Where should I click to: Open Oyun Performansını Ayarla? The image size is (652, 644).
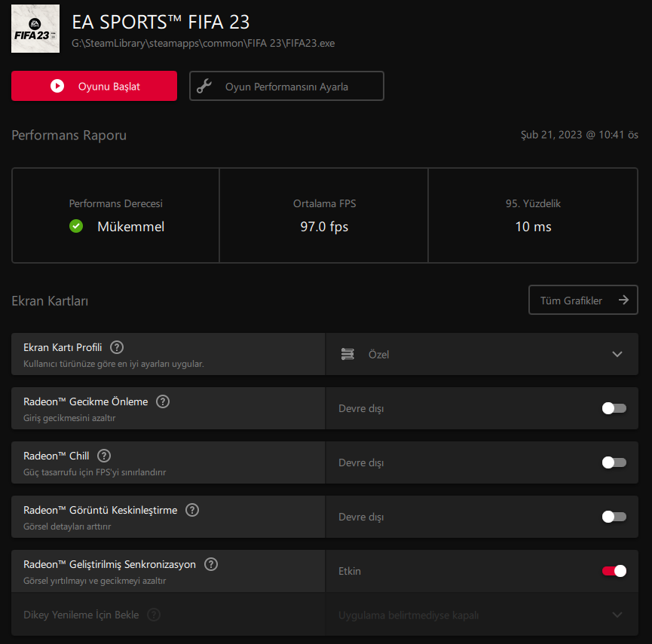point(286,86)
